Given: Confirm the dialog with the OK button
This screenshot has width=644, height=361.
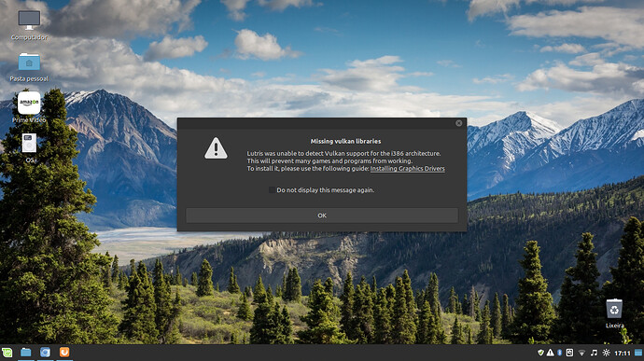Looking at the screenshot, I should click(322, 215).
